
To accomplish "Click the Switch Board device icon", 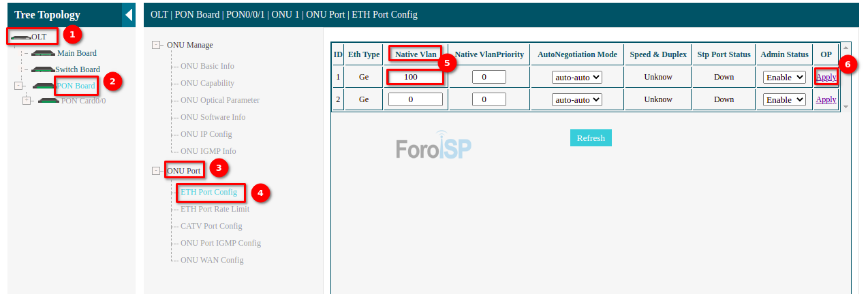I will pos(42,69).
